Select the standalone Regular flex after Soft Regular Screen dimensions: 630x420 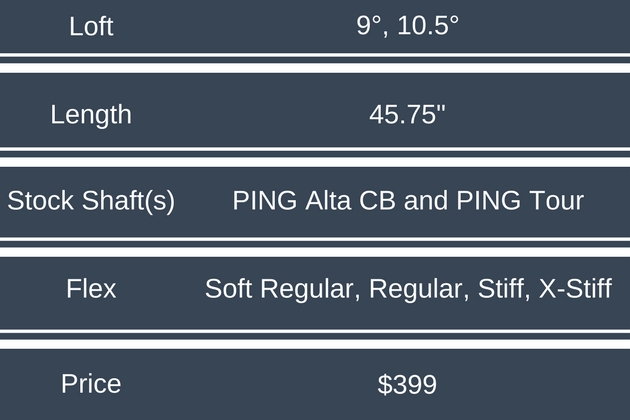coord(413,289)
